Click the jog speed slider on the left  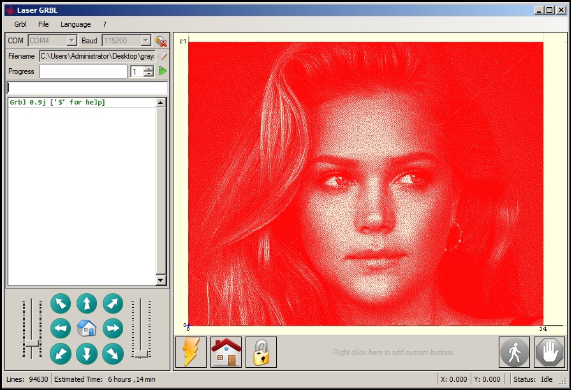click(33, 343)
